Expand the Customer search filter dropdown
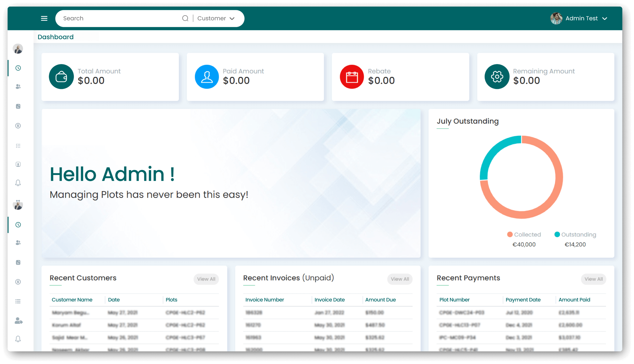Viewport: 634px width, 364px height. (x=216, y=18)
